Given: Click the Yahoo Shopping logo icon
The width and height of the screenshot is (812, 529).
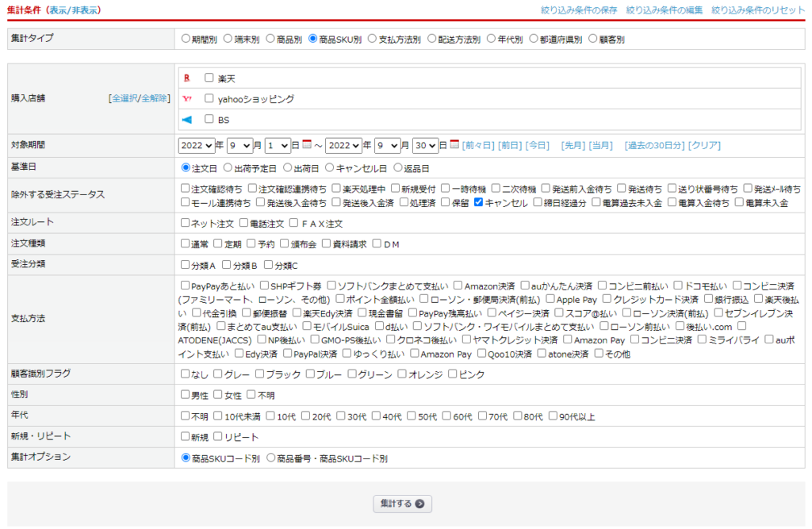Looking at the screenshot, I should [x=187, y=99].
